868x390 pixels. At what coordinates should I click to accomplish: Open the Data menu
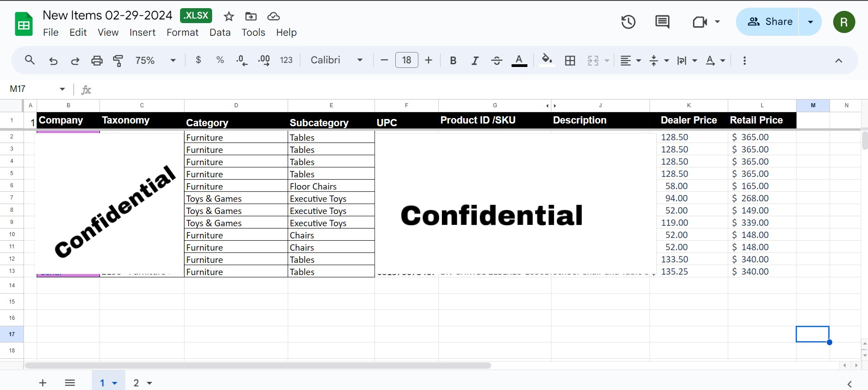(x=220, y=33)
